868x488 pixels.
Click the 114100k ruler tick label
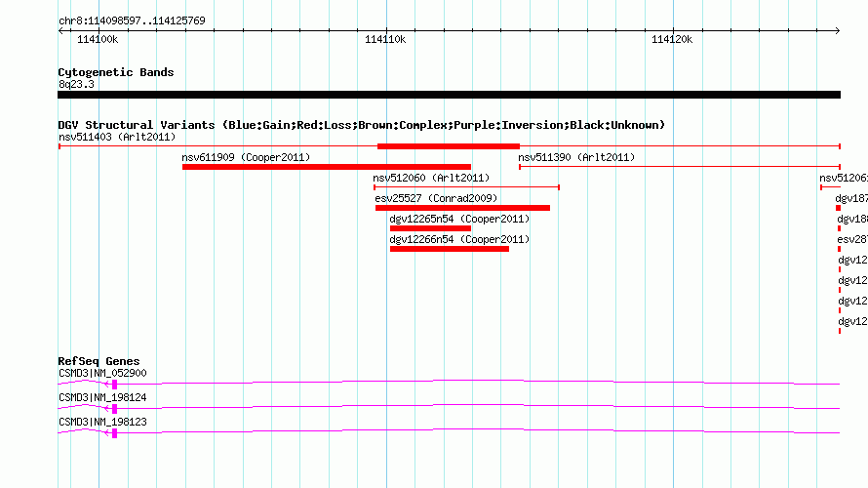click(98, 39)
